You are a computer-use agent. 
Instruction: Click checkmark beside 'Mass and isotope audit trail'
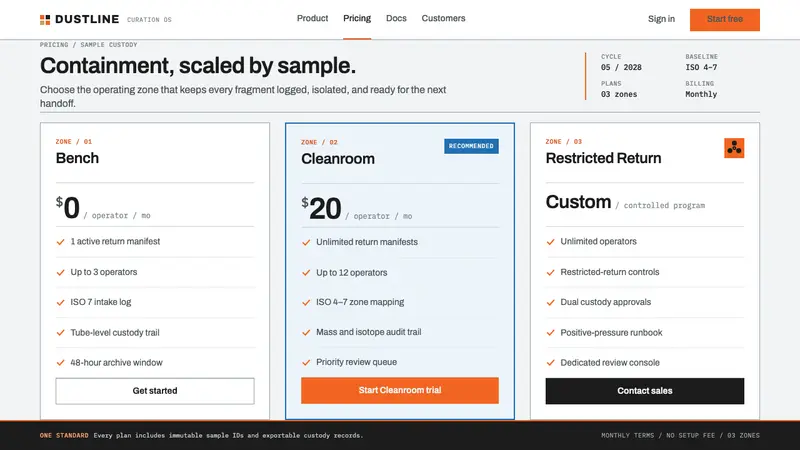306,333
